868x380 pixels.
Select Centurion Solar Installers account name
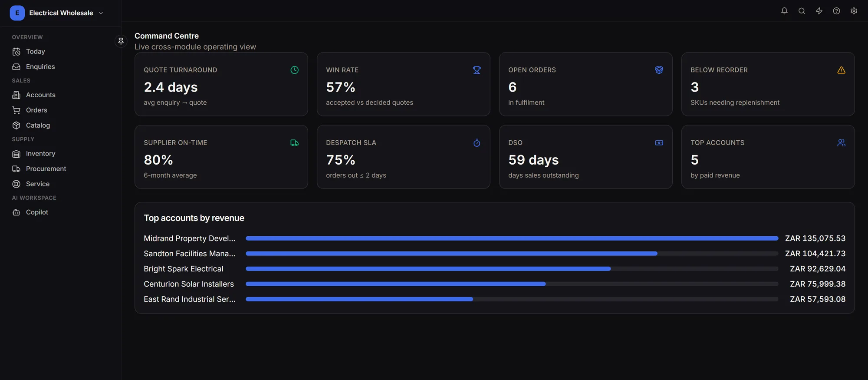click(189, 284)
